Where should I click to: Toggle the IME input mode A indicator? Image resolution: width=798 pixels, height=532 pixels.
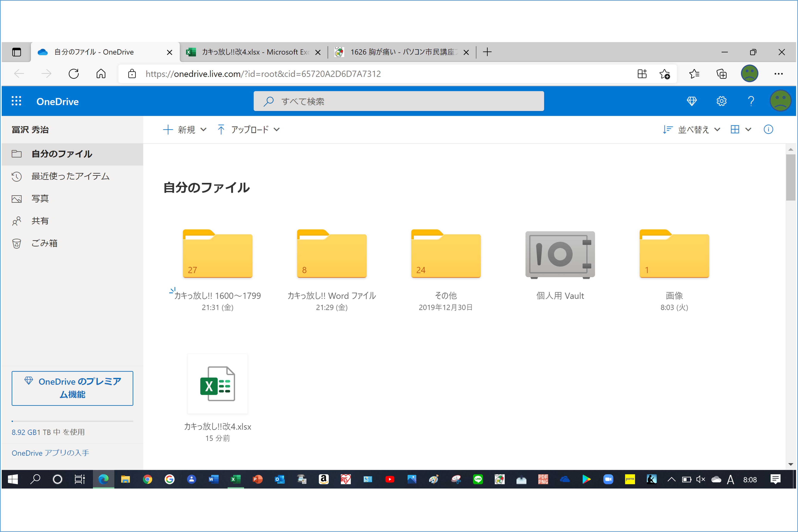coord(730,480)
